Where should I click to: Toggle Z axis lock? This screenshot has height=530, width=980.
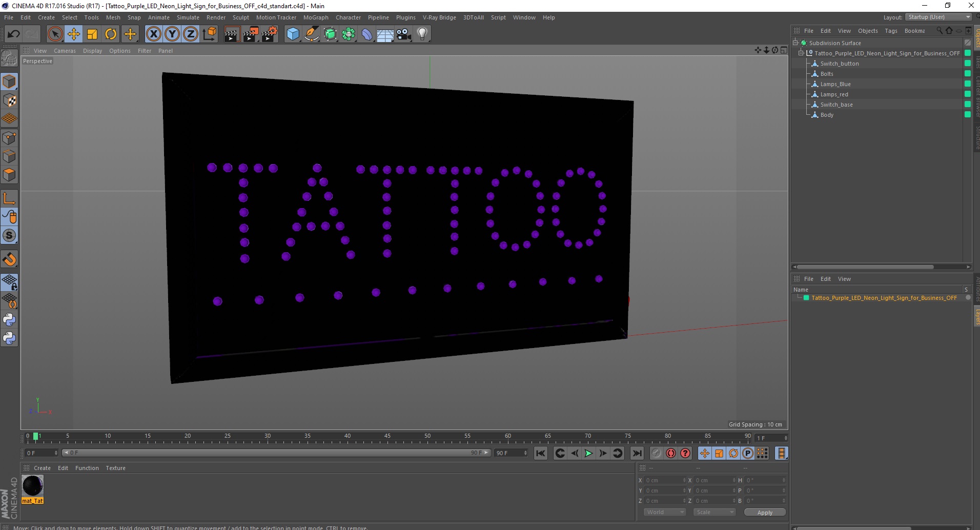pyautogui.click(x=191, y=34)
